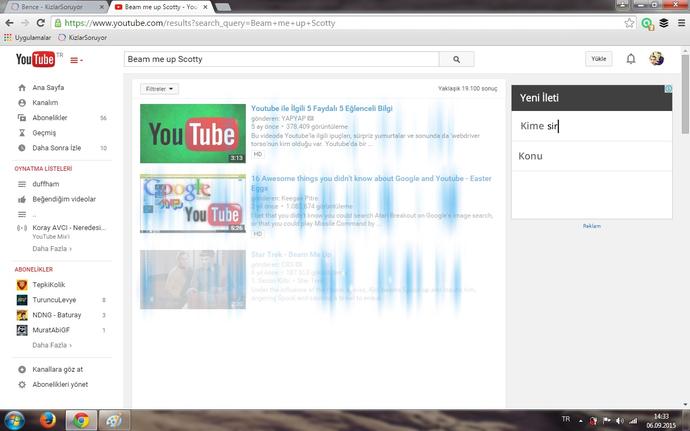The height and width of the screenshot is (431, 690).
Task: Click the Yükle upload button
Action: [598, 59]
